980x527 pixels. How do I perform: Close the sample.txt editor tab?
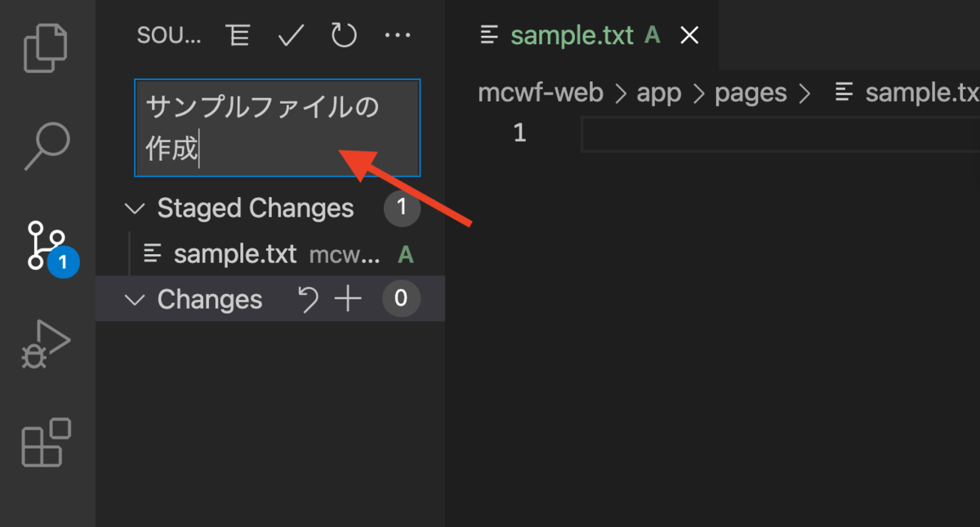690,35
